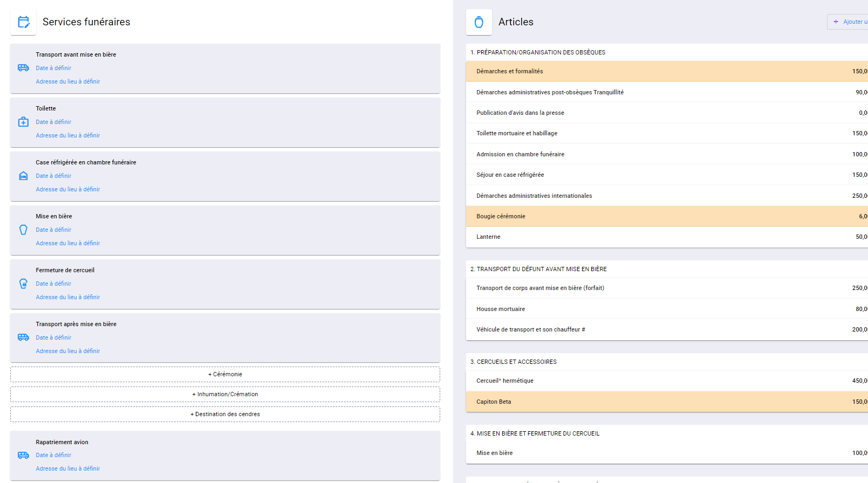Set address for Transport après mise en bière
Screen dimensions: 868x483
pos(68,351)
